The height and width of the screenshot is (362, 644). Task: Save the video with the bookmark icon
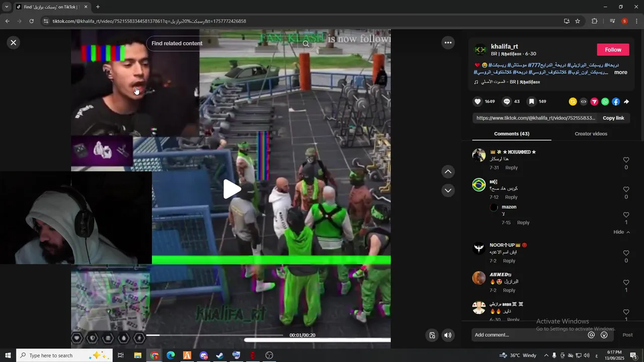(531, 102)
